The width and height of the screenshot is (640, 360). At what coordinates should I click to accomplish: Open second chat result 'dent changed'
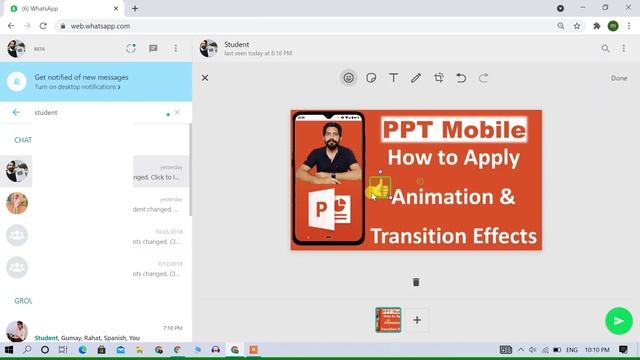[x=95, y=203]
